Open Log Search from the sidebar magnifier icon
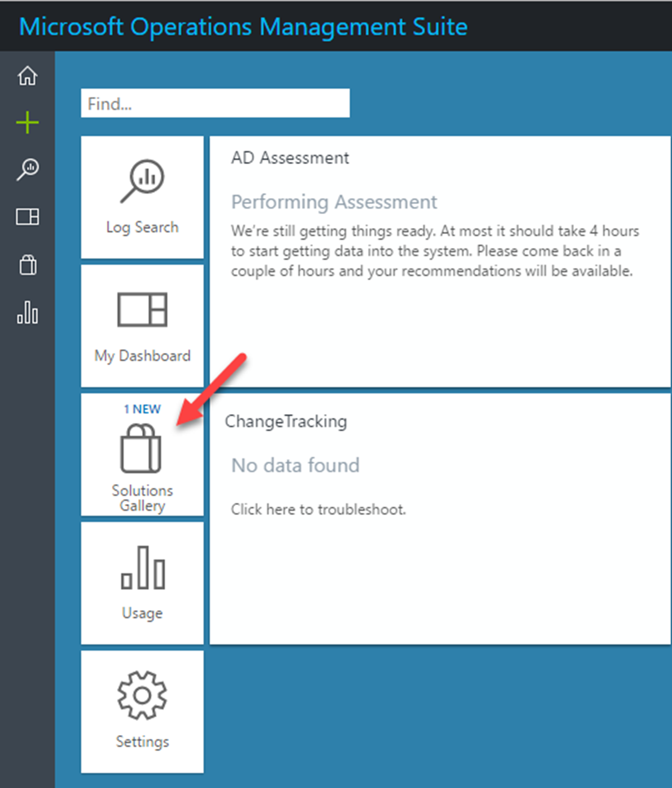The image size is (672, 788). pyautogui.click(x=28, y=169)
